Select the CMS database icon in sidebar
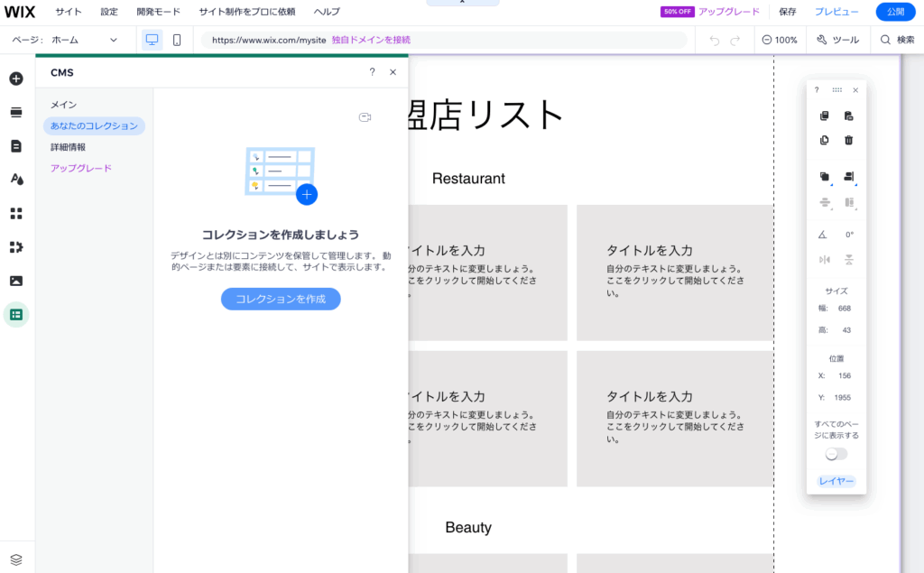Image resolution: width=924 pixels, height=573 pixels. (15, 313)
